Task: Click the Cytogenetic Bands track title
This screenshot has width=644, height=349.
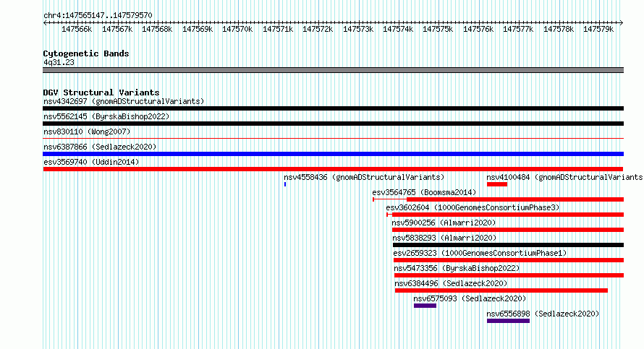Action: click(x=86, y=53)
